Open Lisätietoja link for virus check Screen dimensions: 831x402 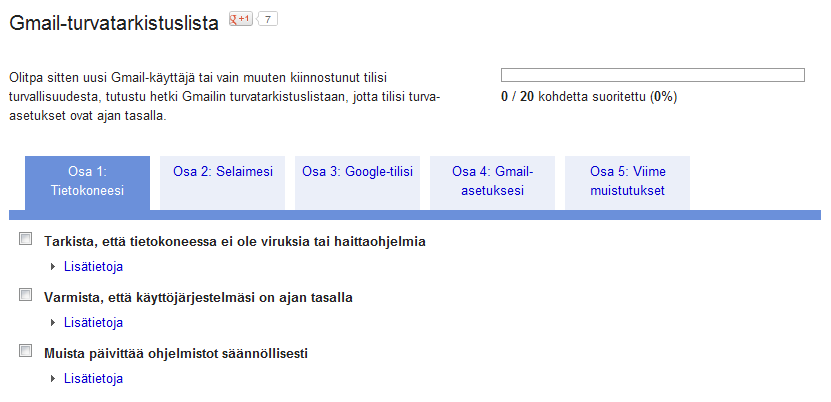point(93,267)
